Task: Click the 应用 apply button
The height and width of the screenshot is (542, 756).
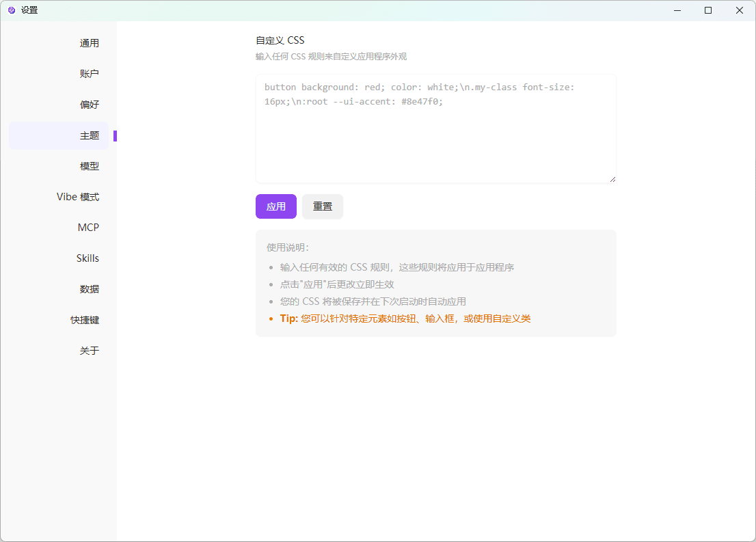Action: pos(275,206)
